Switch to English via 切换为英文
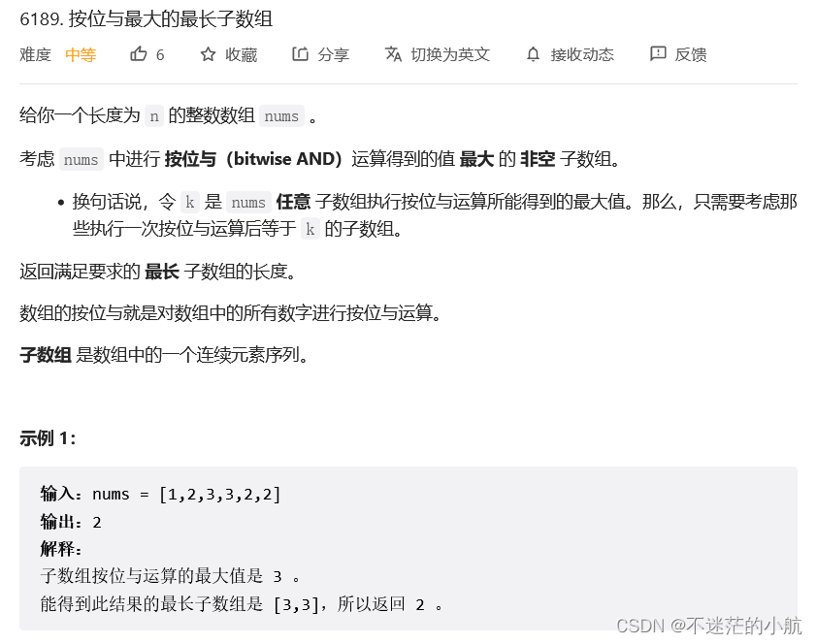The image size is (817, 644). [450, 54]
